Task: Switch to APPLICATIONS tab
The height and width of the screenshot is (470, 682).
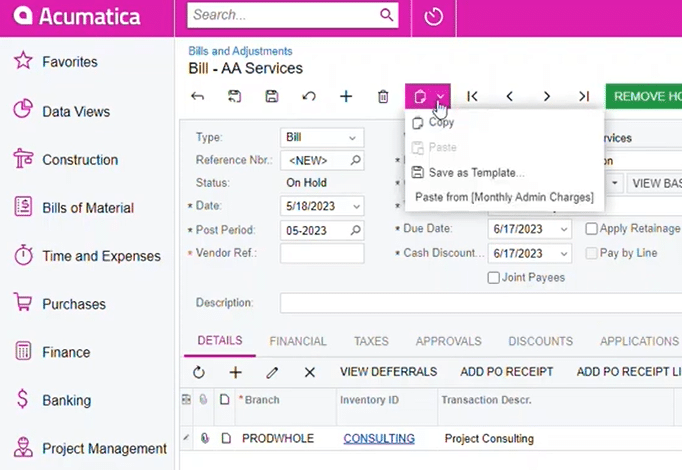Action: pos(639,341)
